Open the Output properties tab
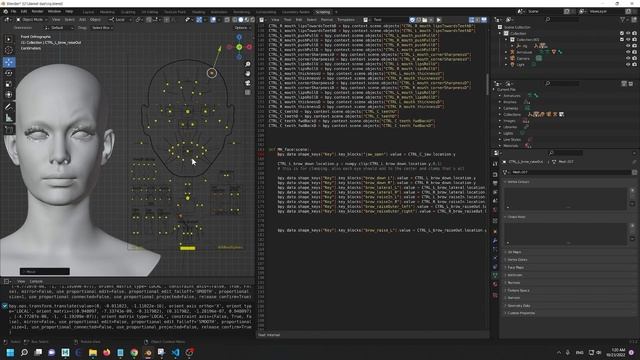The width and height of the screenshot is (640, 360). (x=495, y=183)
